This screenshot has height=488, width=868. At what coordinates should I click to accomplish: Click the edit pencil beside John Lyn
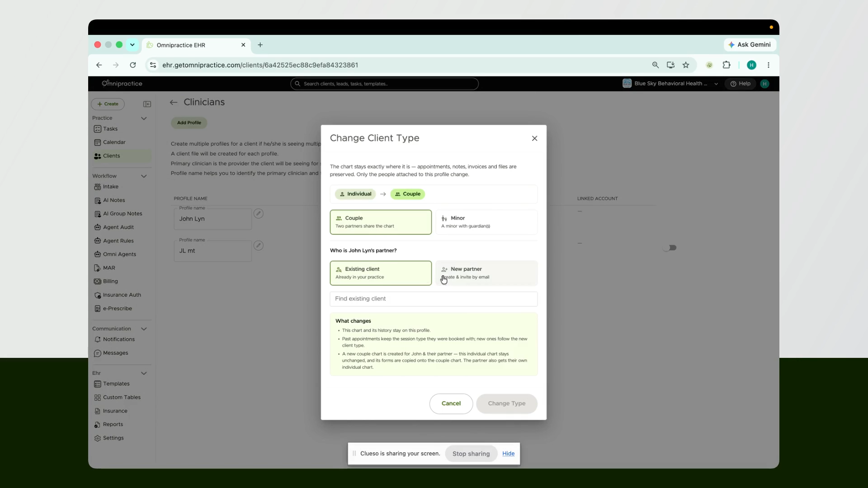click(258, 213)
